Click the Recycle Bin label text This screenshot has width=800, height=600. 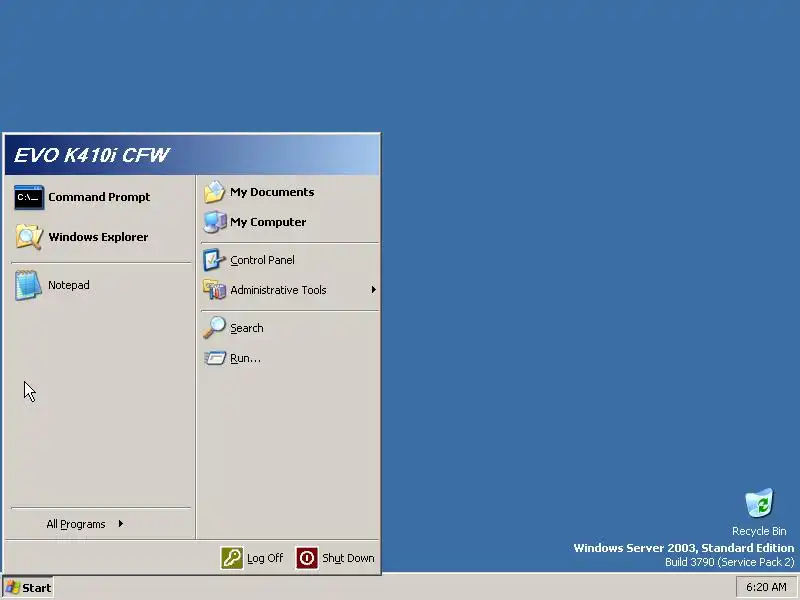tap(759, 531)
